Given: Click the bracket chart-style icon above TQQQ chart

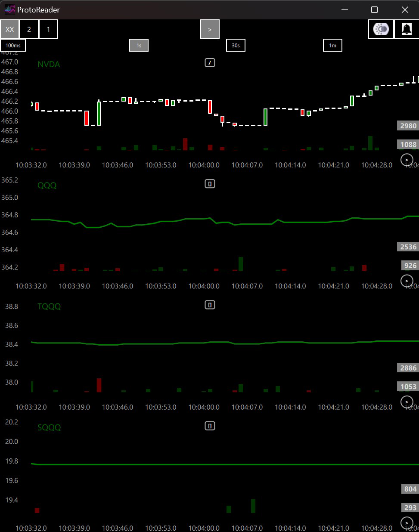Looking at the screenshot, I should click(210, 305).
